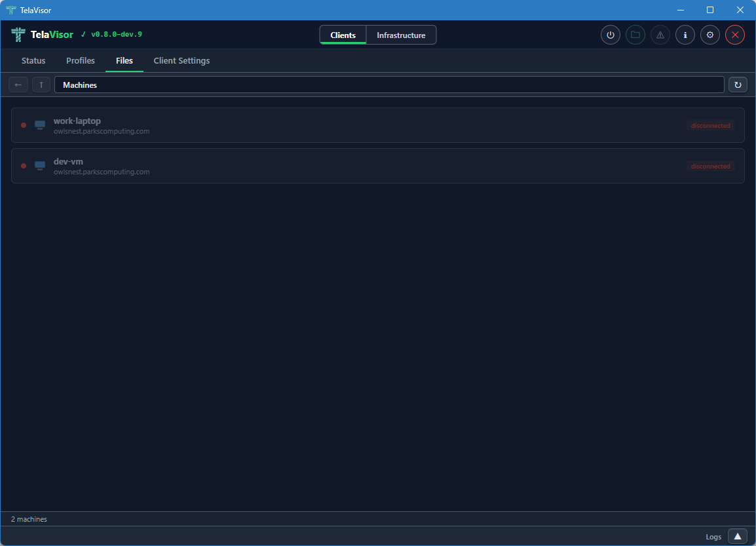Go to the Client Settings tab
756x546 pixels.
[x=181, y=61]
